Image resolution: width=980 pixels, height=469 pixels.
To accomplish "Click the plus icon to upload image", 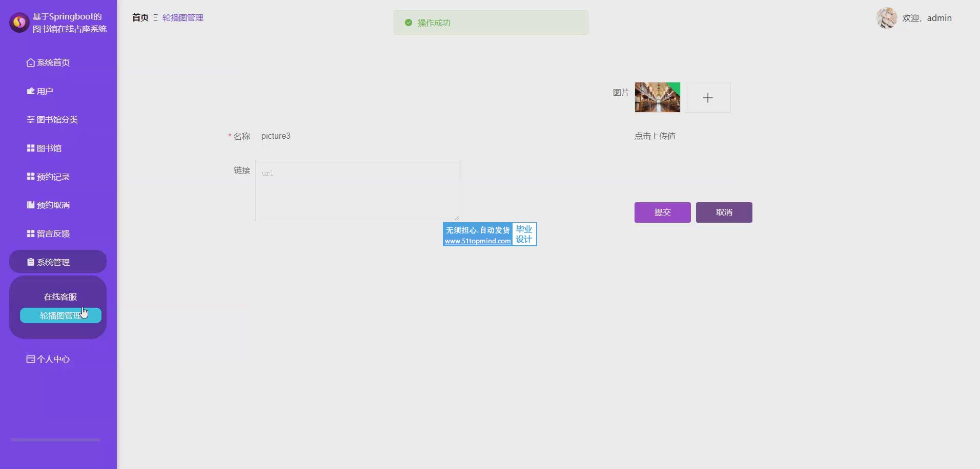I will [x=707, y=98].
